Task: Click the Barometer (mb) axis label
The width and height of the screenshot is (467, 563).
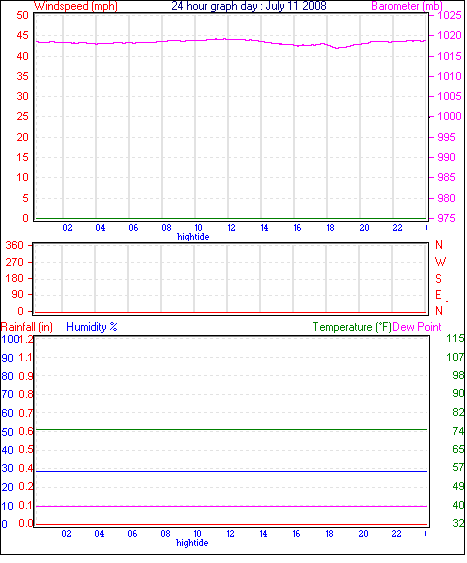Action: (407, 6)
